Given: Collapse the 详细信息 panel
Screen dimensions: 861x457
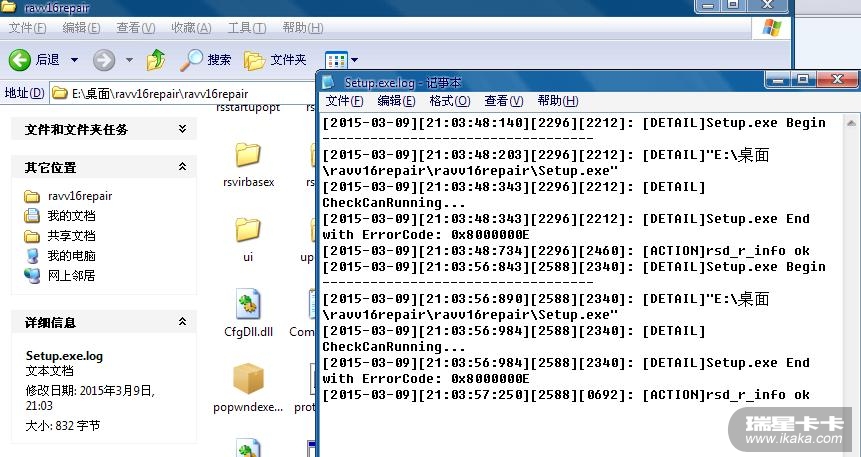Looking at the screenshot, I should [182, 322].
